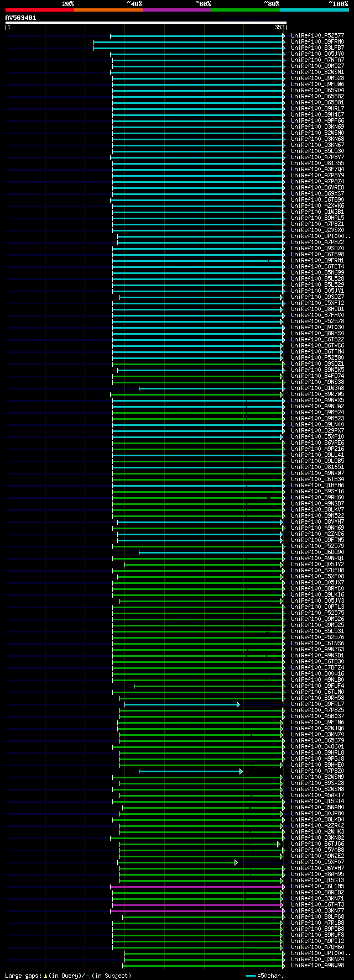Select hit UniRef100_O81355
The width and height of the screenshot is (354, 980).
tap(317, 164)
